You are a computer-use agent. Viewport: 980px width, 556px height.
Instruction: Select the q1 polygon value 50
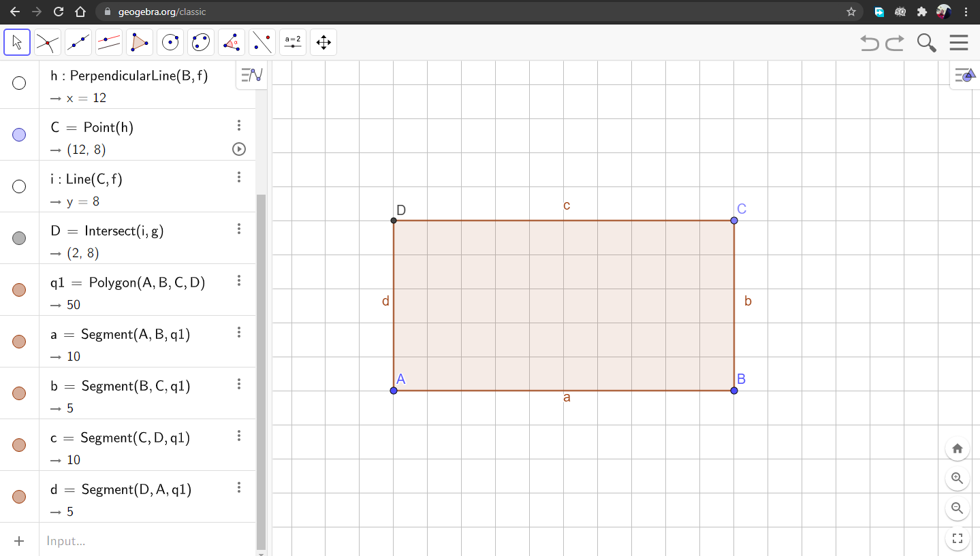(74, 305)
